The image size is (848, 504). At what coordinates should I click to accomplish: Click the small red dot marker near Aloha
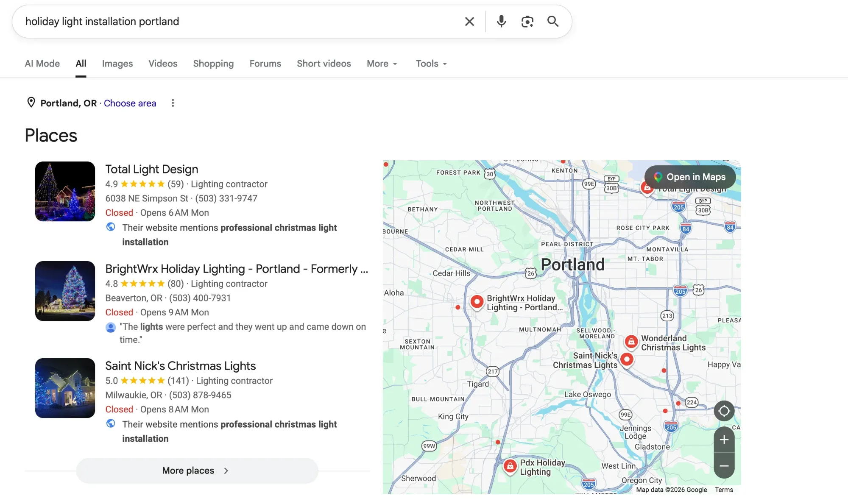tap(457, 307)
